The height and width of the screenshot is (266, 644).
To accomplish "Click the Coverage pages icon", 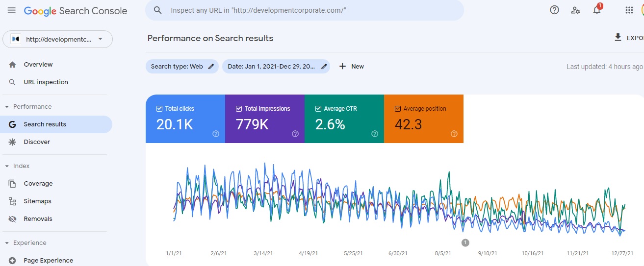I will pos(13,184).
